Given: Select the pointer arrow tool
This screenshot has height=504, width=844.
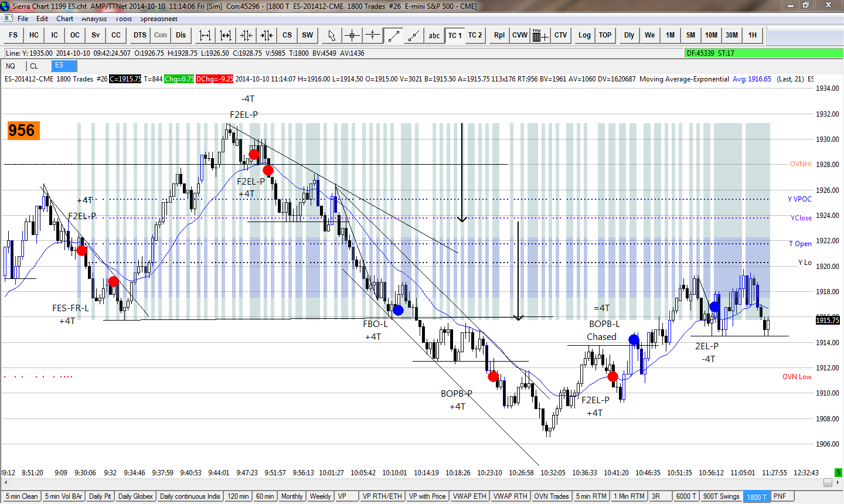Looking at the screenshot, I should 332,35.
